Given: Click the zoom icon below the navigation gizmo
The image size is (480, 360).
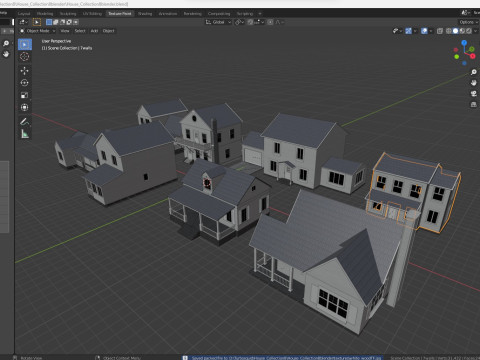Looking at the screenshot, I should click(x=474, y=72).
